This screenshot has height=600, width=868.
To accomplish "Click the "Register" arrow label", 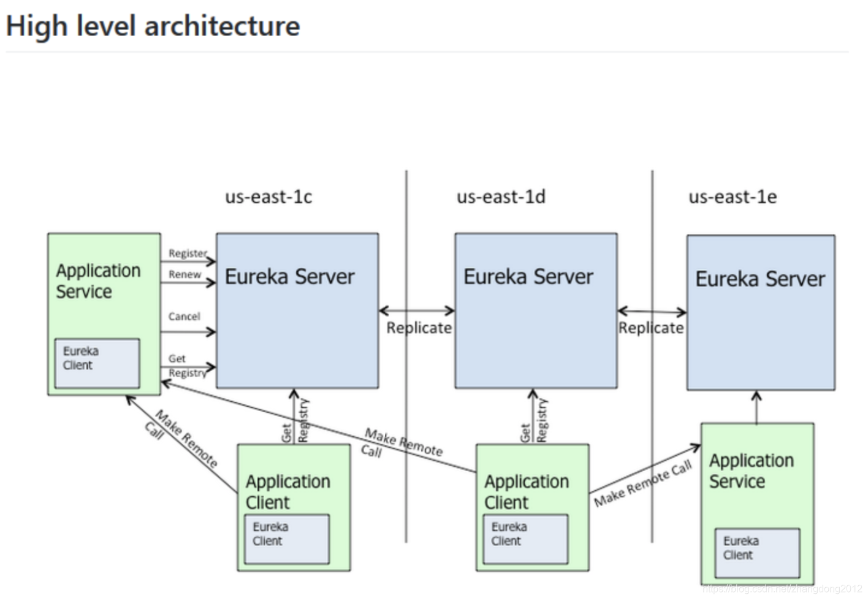I will point(188,253).
